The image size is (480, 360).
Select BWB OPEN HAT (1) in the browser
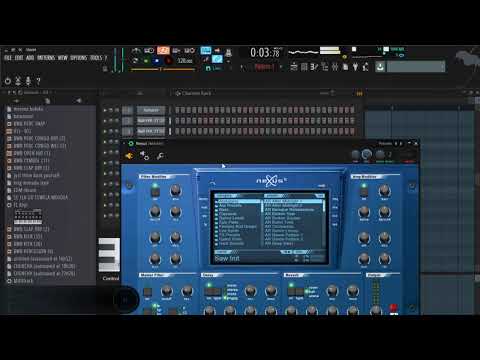[32, 153]
